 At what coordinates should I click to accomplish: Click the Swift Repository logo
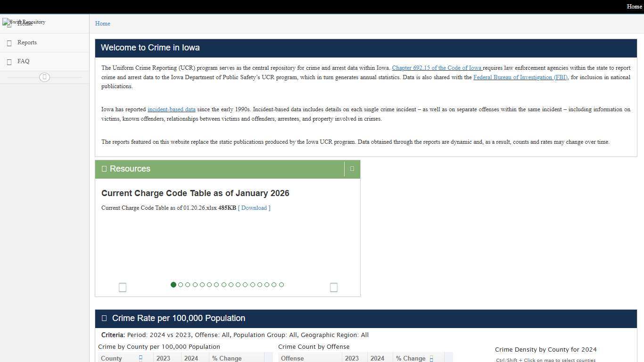(24, 22)
